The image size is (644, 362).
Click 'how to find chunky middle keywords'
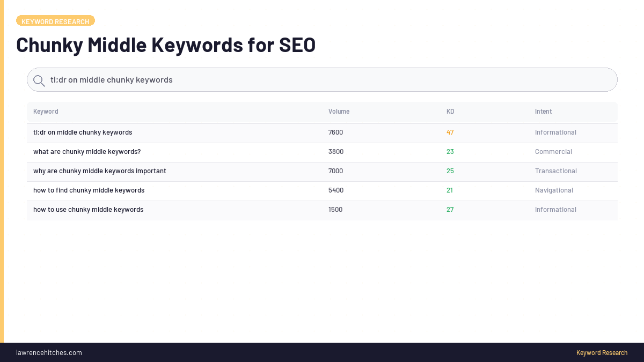[89, 190]
